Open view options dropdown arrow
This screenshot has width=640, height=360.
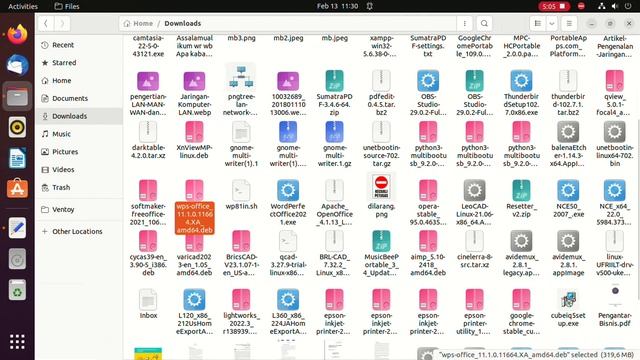[x=552, y=24]
